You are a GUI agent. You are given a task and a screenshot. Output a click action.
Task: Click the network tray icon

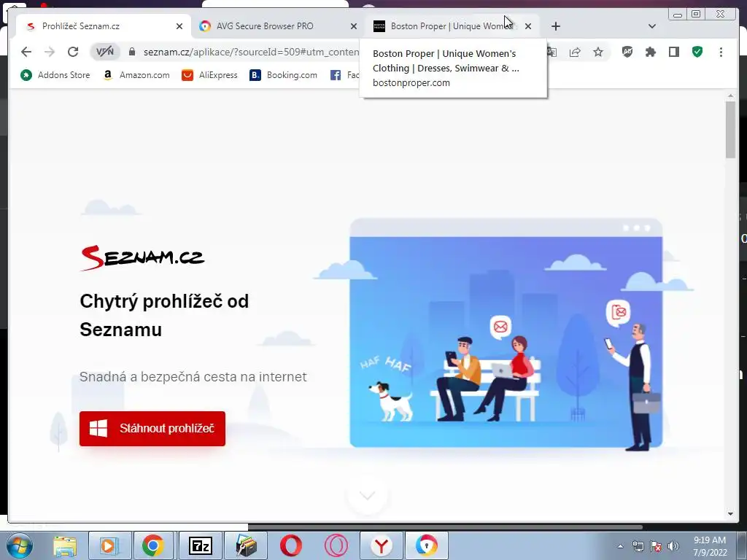[x=638, y=546]
